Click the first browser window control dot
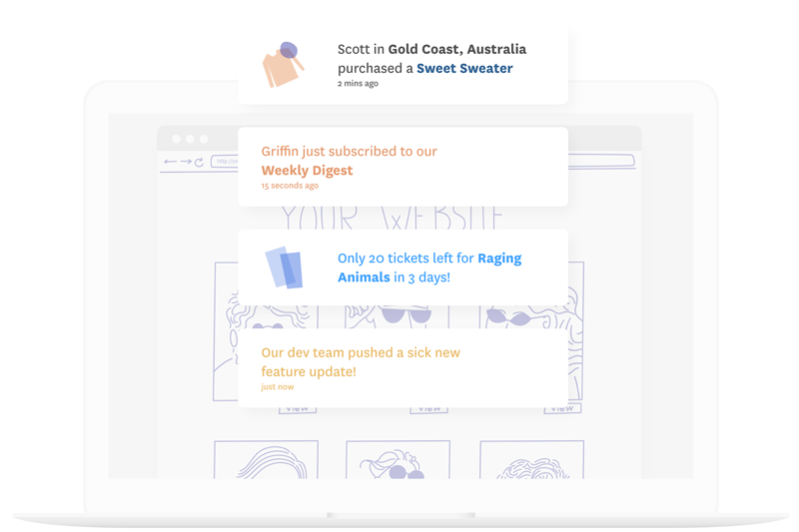 [x=177, y=139]
